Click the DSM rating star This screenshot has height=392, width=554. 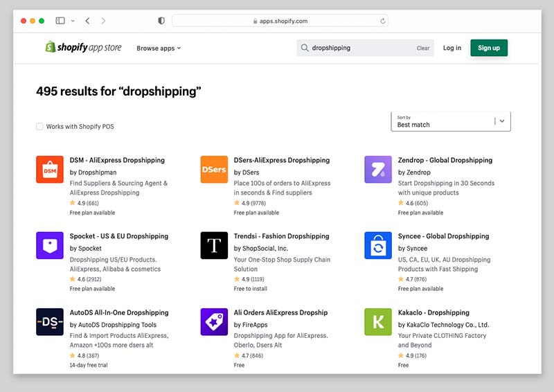73,202
